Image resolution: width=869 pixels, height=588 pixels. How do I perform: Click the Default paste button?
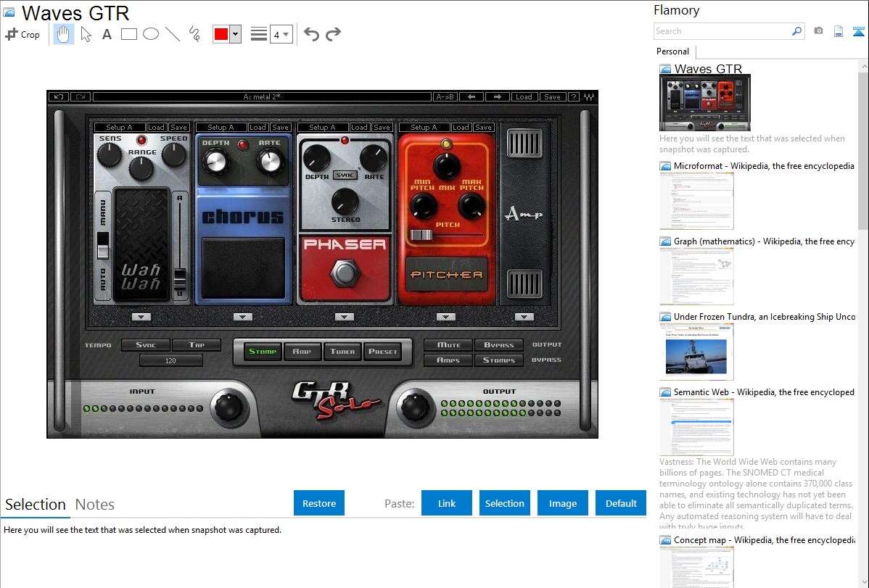click(621, 503)
